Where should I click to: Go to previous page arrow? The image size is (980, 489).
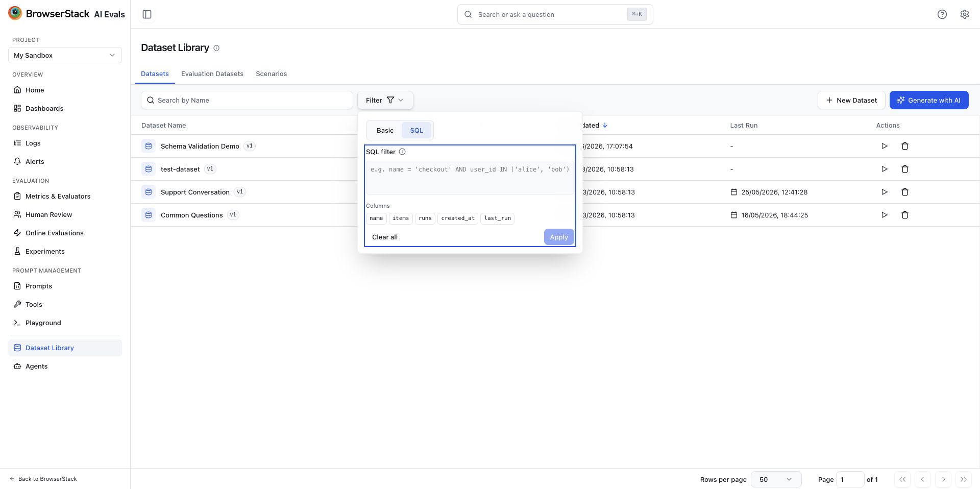pos(923,479)
